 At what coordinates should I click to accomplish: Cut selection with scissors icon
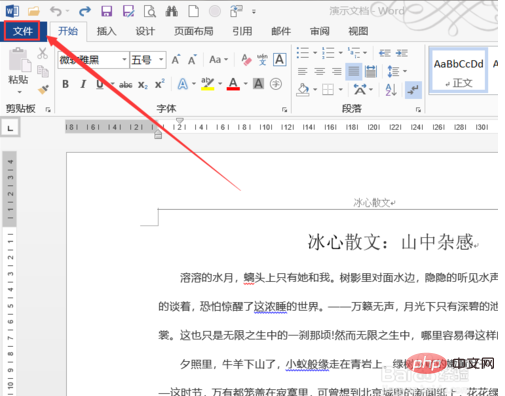pyautogui.click(x=42, y=53)
